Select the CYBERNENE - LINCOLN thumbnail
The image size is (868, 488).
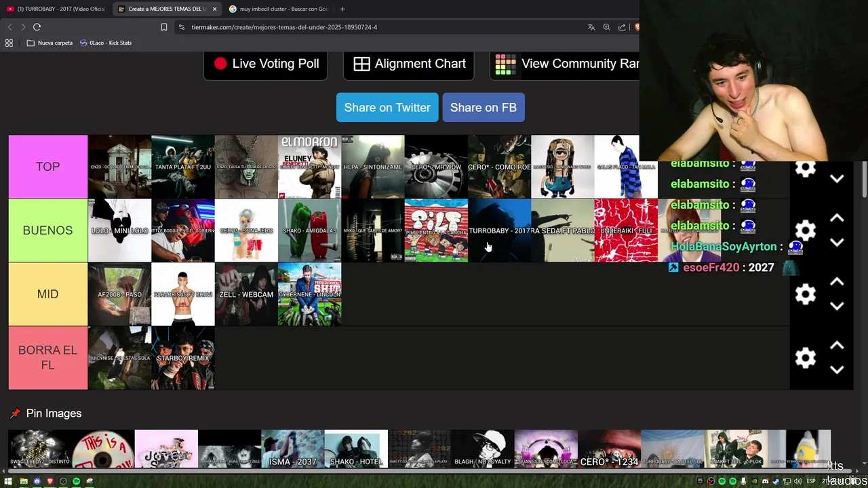tap(309, 294)
